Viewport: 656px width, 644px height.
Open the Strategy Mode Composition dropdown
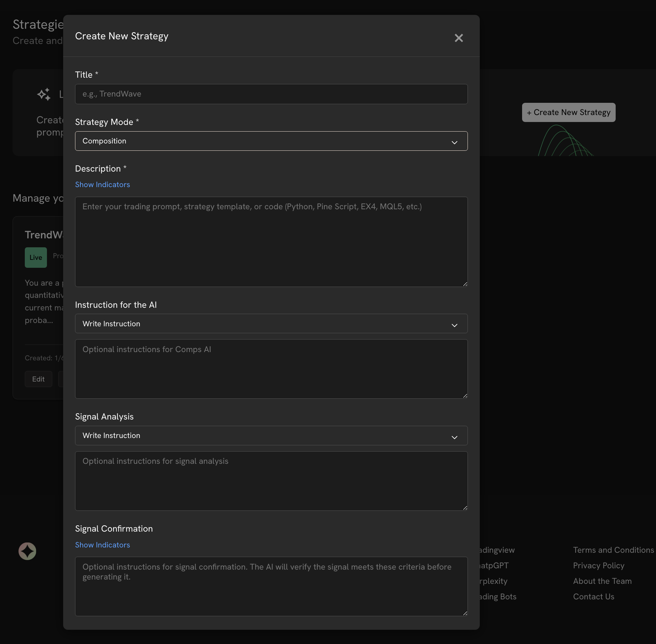point(264,141)
